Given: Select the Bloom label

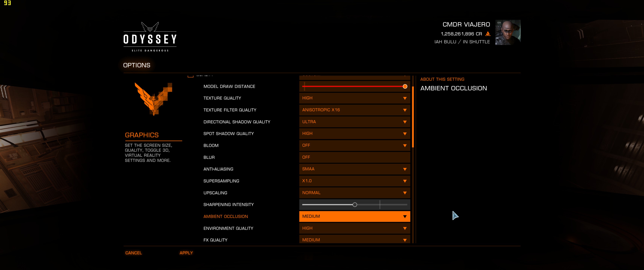Looking at the screenshot, I should [211, 145].
